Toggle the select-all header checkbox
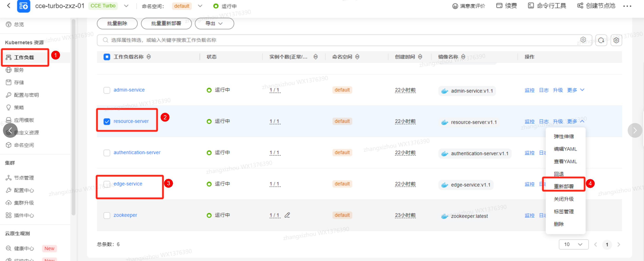The height and width of the screenshot is (261, 644). tap(107, 57)
